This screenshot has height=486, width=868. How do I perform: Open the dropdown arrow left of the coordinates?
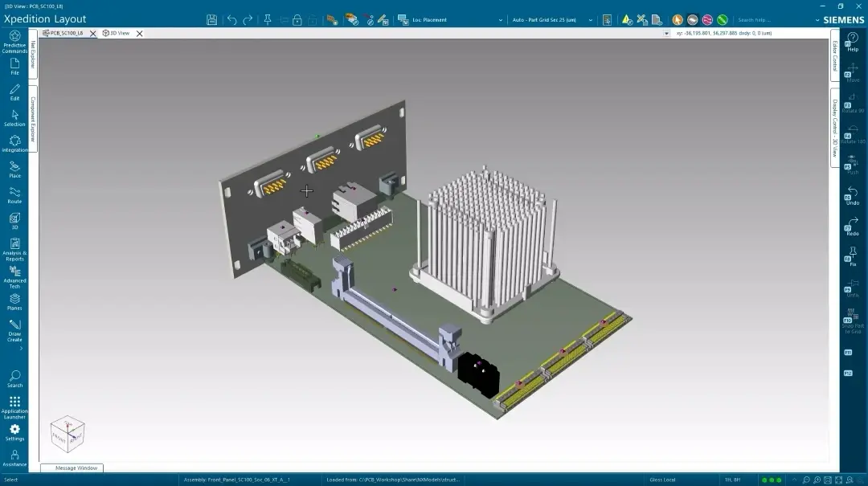tap(666, 33)
